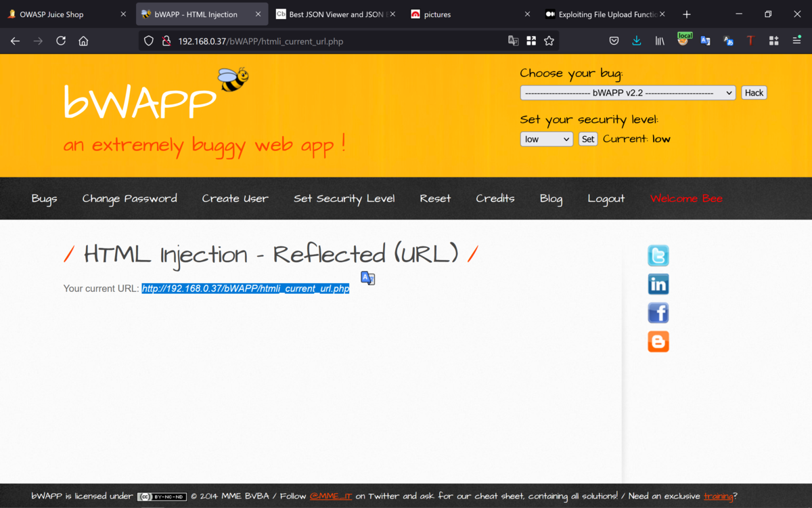
Task: Open the LinkedIn social icon
Action: point(658,284)
